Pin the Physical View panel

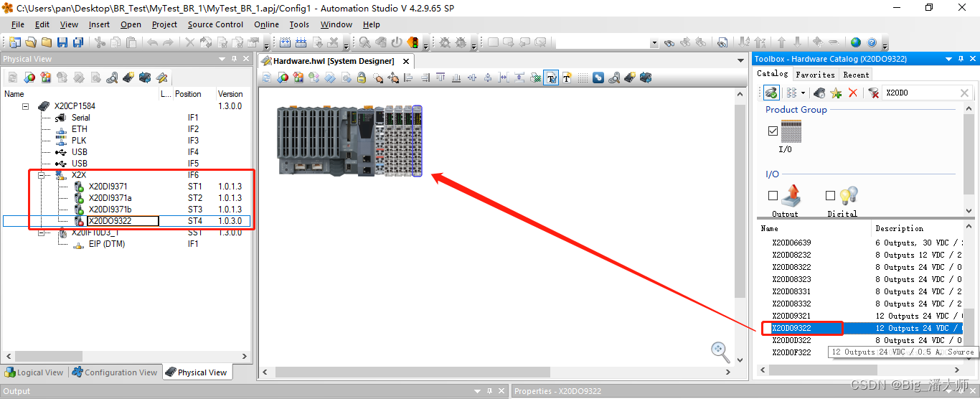pos(234,59)
